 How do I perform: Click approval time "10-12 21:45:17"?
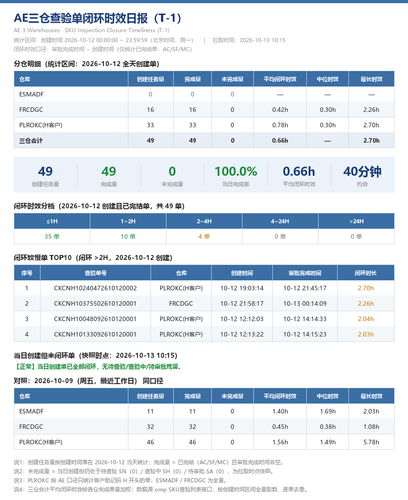(x=305, y=288)
